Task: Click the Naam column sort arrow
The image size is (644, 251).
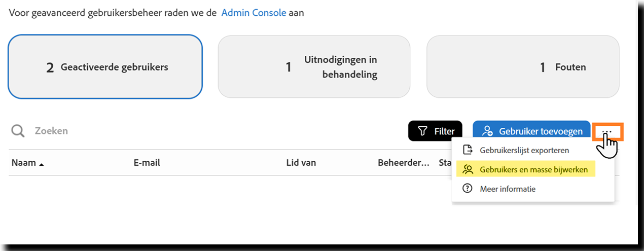Action: (41, 164)
